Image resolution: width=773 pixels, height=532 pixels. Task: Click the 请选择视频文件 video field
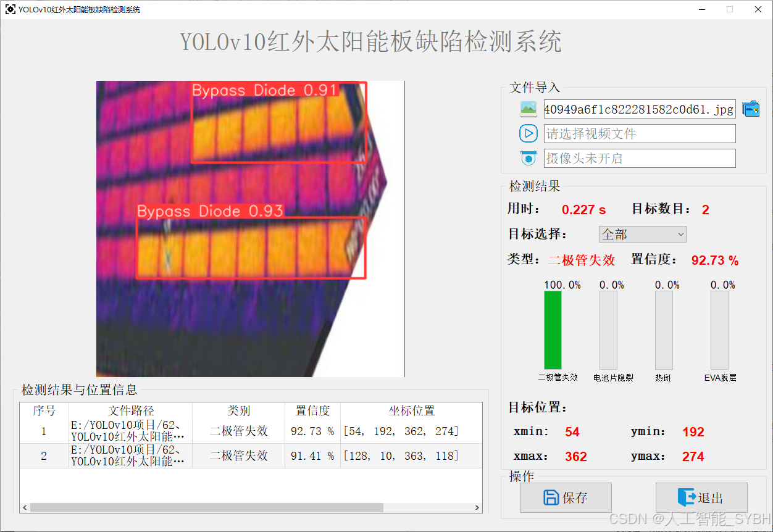640,133
